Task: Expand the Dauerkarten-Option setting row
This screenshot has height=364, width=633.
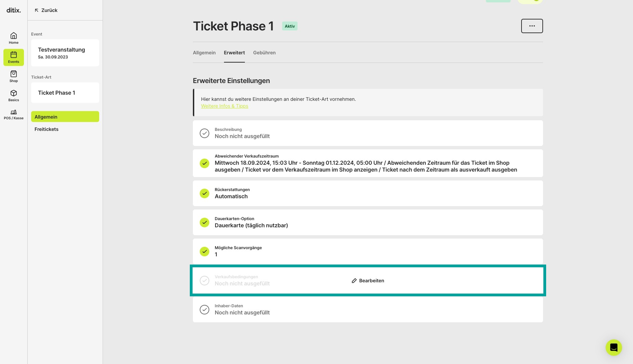Action: coord(368,223)
